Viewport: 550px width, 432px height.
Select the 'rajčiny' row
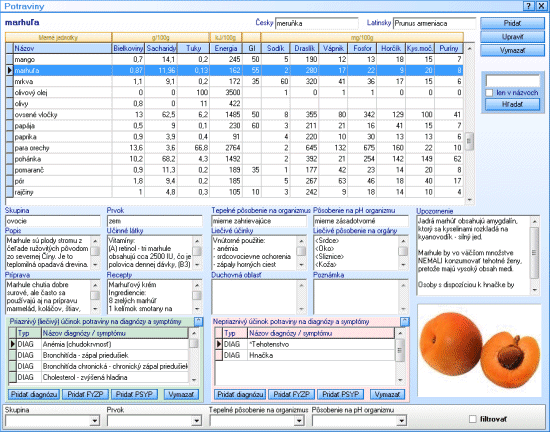(x=234, y=192)
